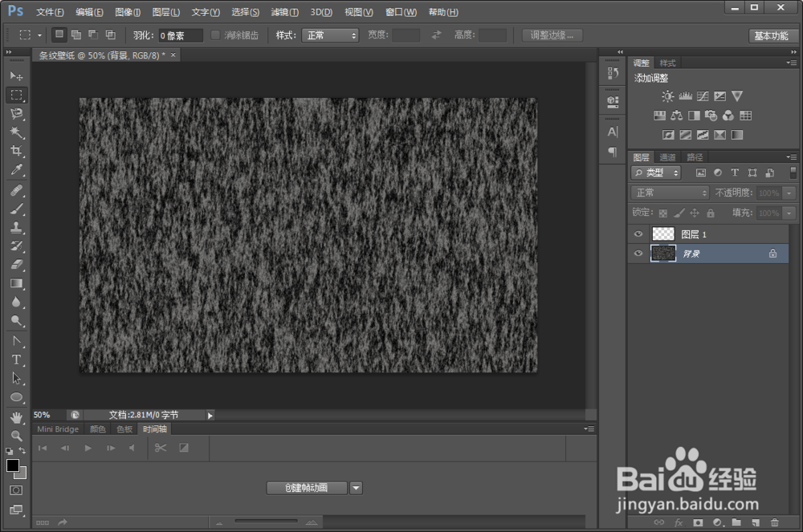The width and height of the screenshot is (803, 532).
Task: Swap foreground and background colors
Action: pos(22,451)
